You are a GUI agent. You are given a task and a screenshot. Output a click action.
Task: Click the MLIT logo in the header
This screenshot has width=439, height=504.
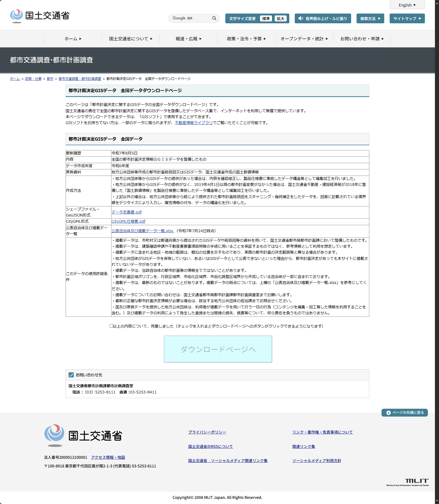pyautogui.click(x=40, y=16)
